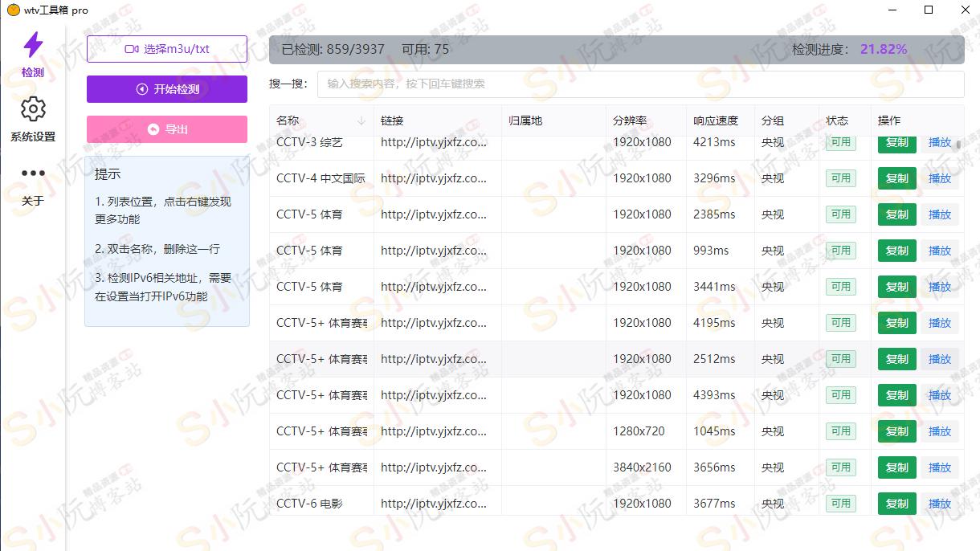Click the 21.82% progress percentage

tap(884, 49)
